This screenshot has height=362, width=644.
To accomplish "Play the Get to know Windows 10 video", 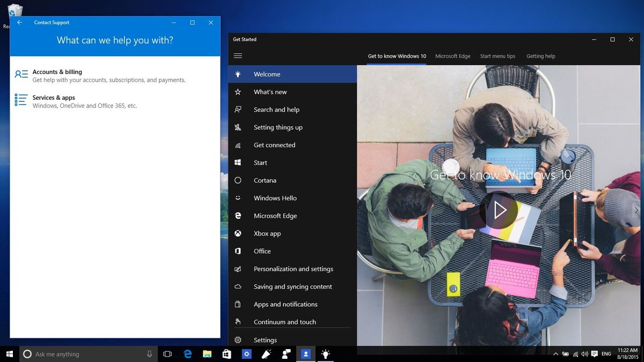I will coord(500,210).
